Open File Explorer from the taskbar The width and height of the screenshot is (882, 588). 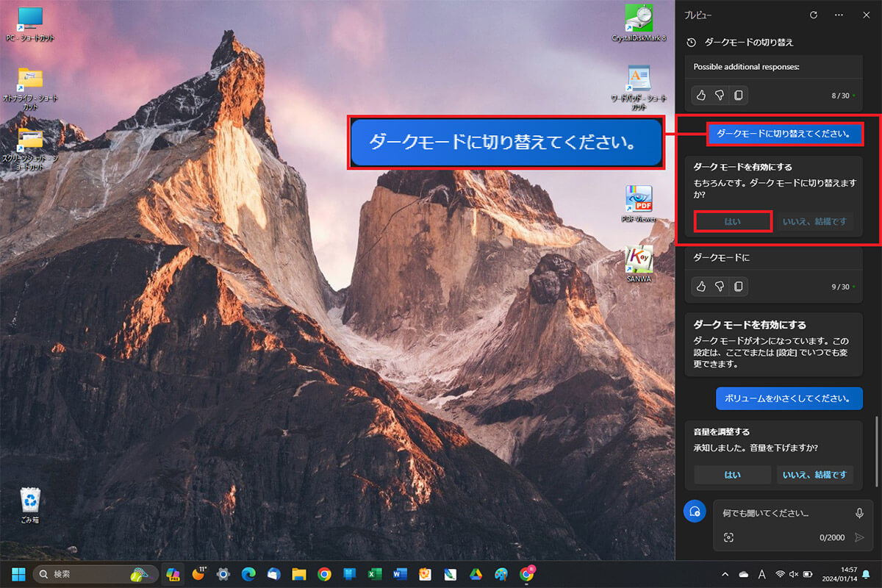pyautogui.click(x=299, y=574)
